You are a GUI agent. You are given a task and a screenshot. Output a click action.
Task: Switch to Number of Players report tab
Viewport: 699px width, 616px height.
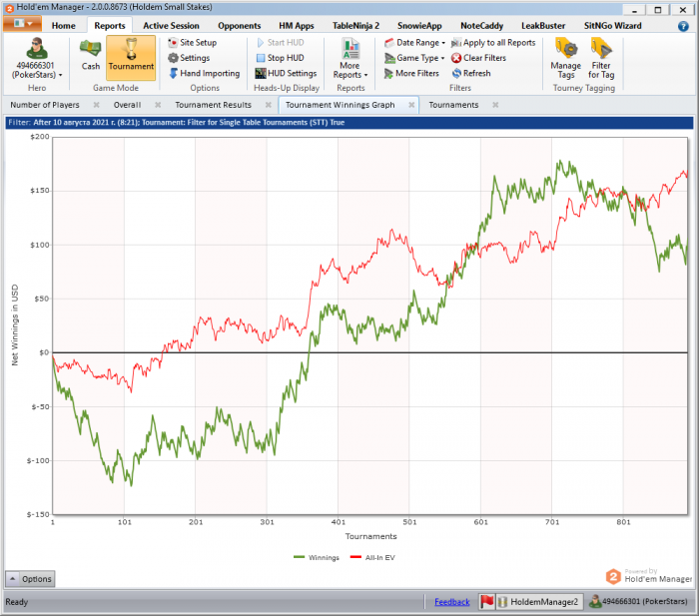click(45, 105)
